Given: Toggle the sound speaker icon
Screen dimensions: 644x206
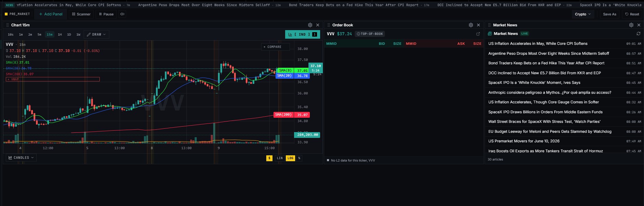Looking at the screenshot, I should [x=122, y=14].
